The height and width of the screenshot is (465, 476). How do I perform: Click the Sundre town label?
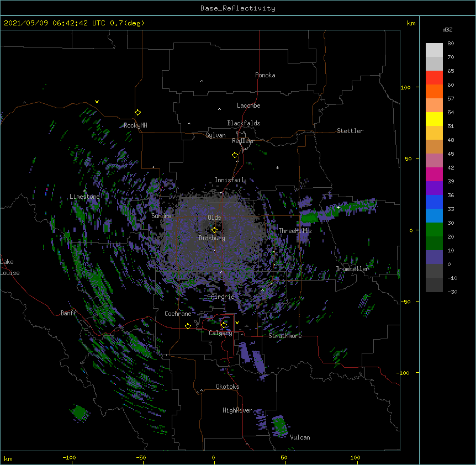click(161, 216)
